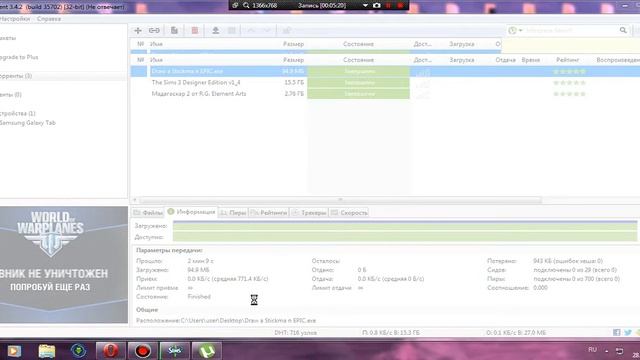Click the stop torrent toolbar icon
The width and height of the screenshot is (640, 360).
click(x=232, y=31)
